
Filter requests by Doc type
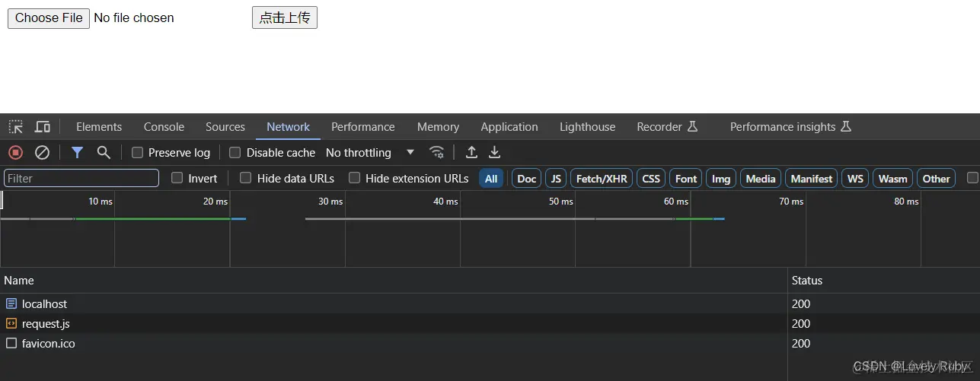pos(527,179)
